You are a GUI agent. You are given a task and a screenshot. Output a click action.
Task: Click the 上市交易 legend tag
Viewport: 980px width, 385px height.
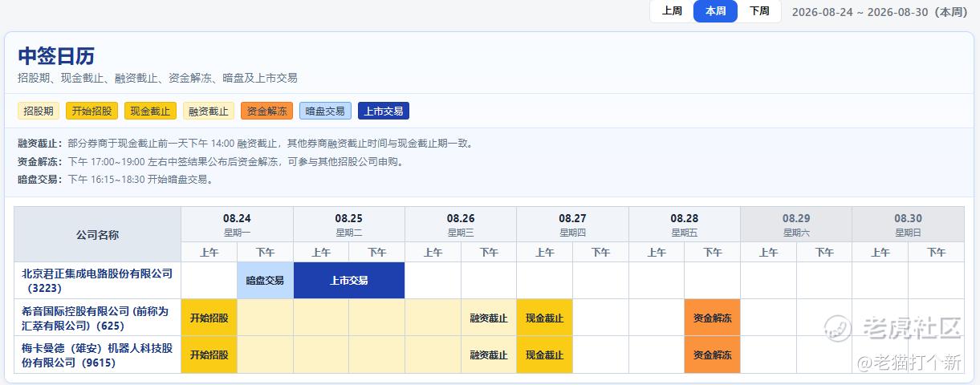click(384, 111)
